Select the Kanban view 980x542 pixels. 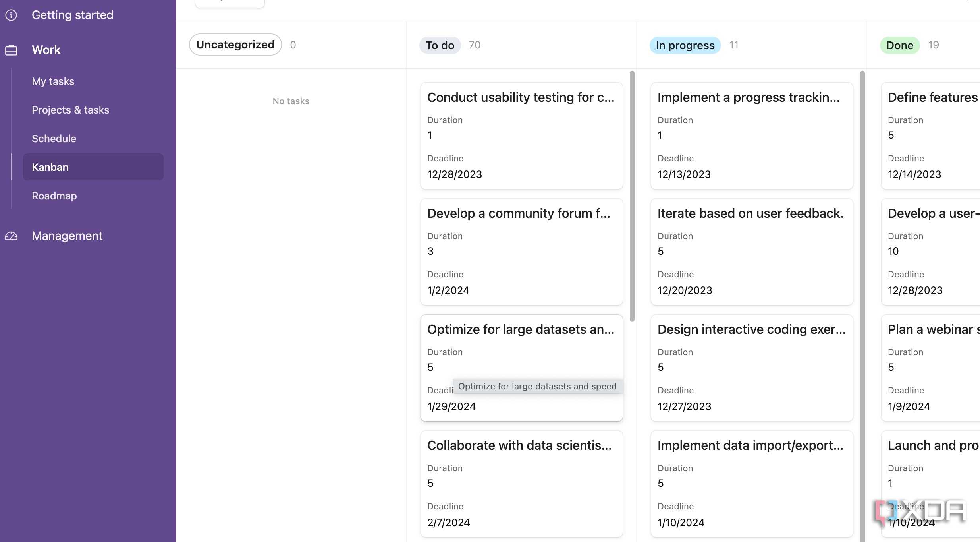(x=93, y=167)
